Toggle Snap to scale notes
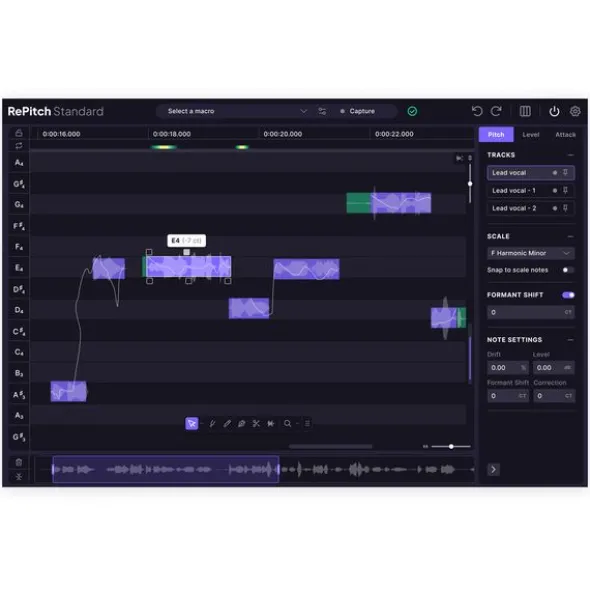This screenshot has height=591, width=590. pos(568,270)
